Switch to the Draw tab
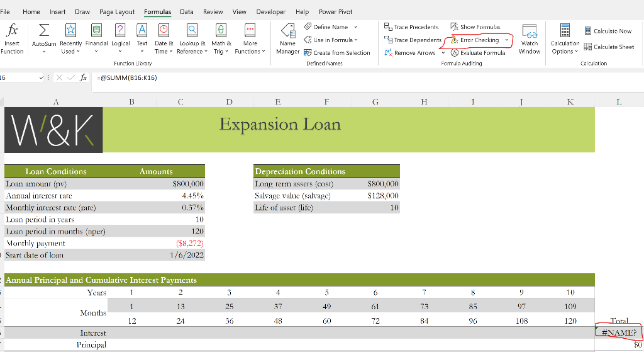 (82, 11)
